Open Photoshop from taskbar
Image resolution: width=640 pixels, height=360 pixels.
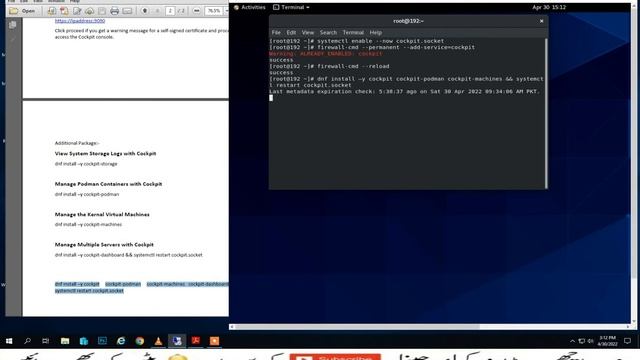[102, 341]
